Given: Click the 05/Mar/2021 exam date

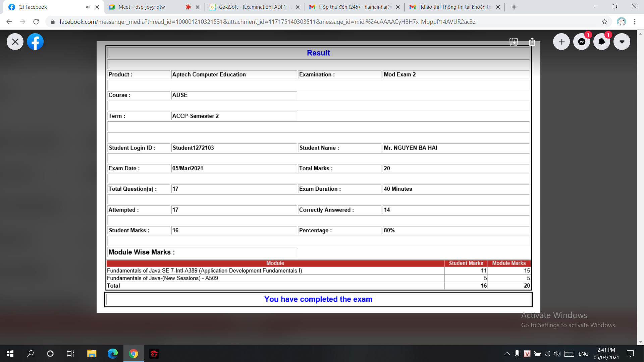Looking at the screenshot, I should click(x=187, y=168).
